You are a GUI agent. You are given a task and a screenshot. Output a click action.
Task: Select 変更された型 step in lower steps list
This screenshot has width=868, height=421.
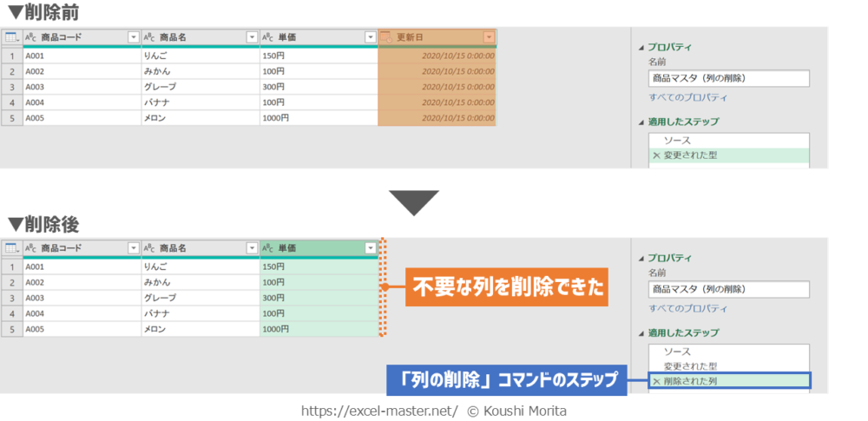click(690, 366)
